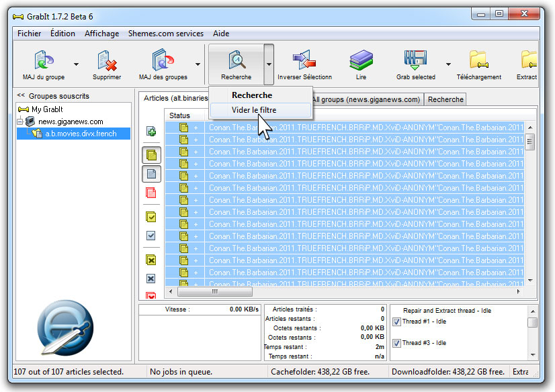Open the MAJ des groupes dropdown arrow
This screenshot has height=392, width=555.
point(198,64)
